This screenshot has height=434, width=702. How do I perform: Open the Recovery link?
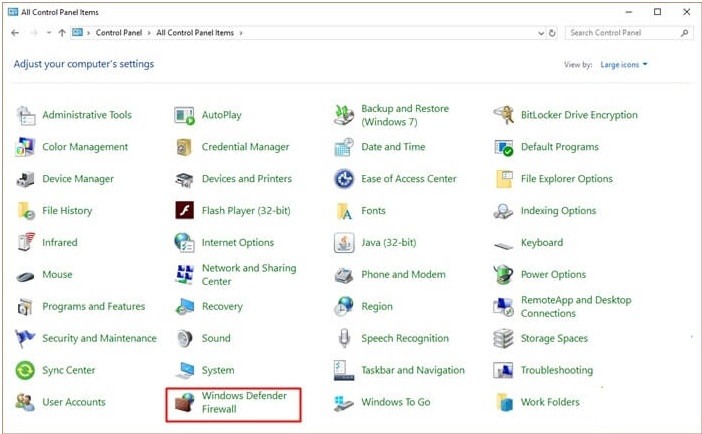tap(222, 307)
